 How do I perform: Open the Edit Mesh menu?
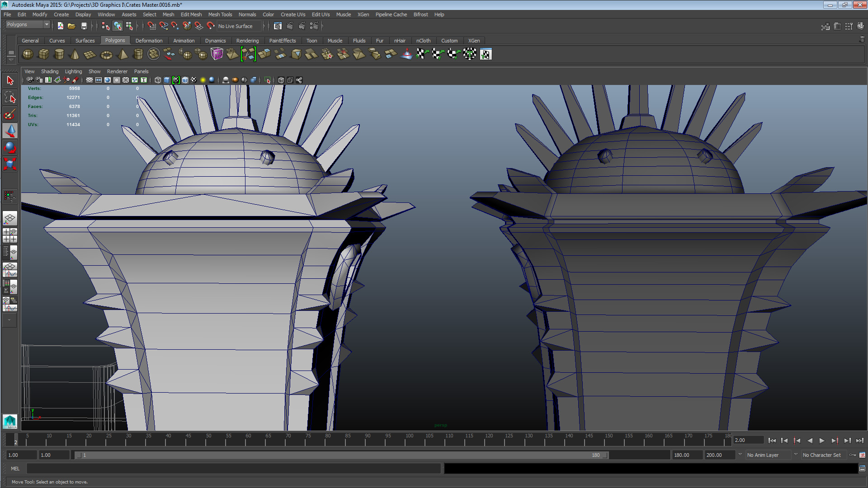coord(191,14)
